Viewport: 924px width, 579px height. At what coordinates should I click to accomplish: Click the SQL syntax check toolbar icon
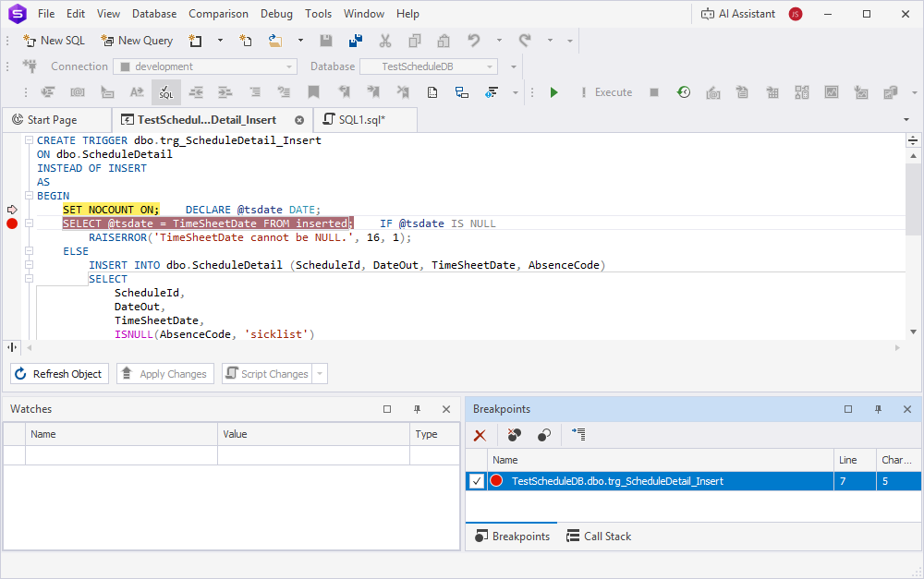pos(165,92)
